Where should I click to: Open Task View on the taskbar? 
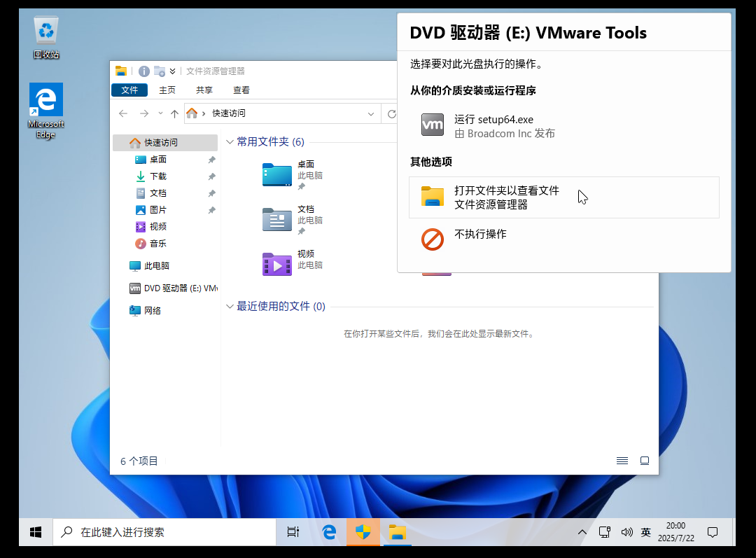pos(293,532)
